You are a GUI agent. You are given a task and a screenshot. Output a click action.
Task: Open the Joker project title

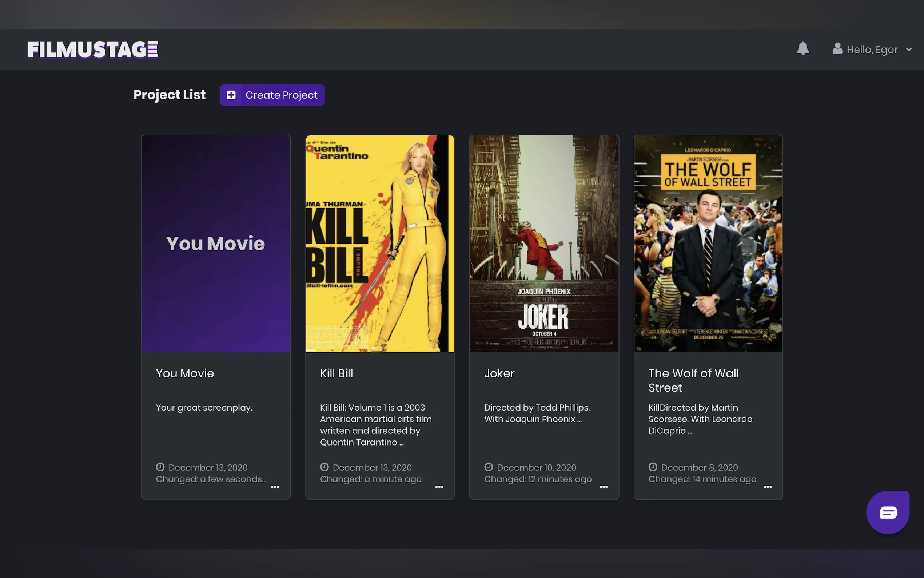click(499, 373)
